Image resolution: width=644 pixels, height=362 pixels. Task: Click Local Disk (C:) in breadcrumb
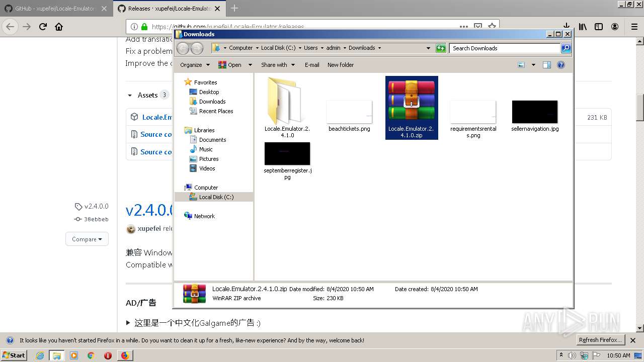[278, 48]
